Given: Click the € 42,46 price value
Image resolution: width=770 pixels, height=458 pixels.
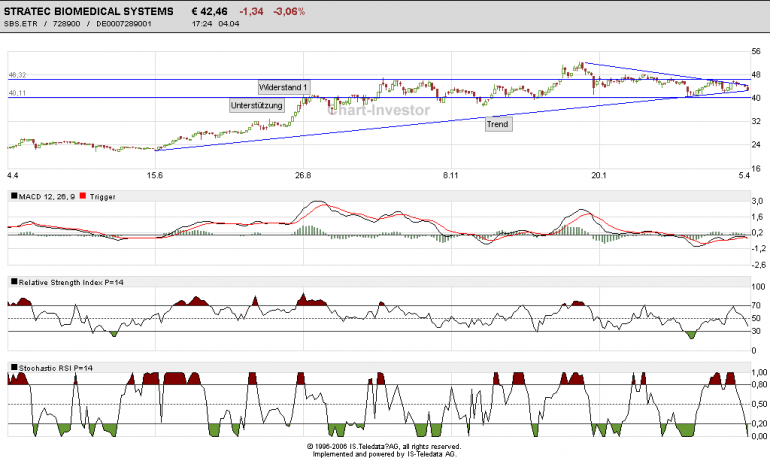Looking at the screenshot, I should click(210, 11).
